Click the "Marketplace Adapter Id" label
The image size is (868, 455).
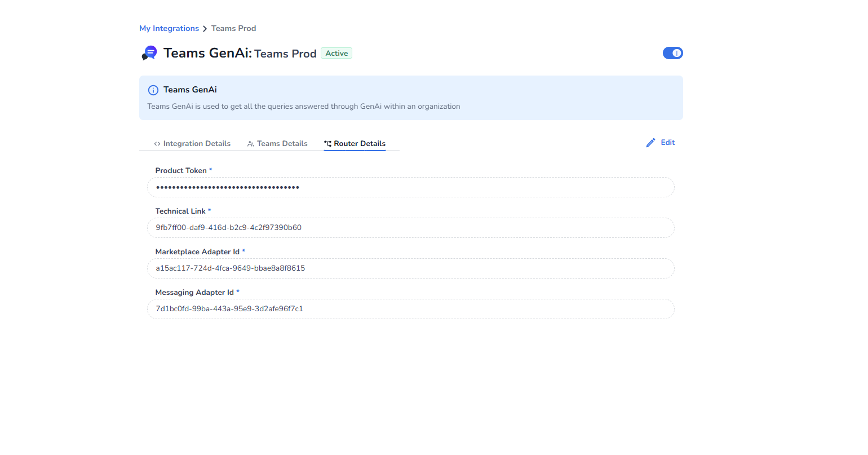pos(197,252)
